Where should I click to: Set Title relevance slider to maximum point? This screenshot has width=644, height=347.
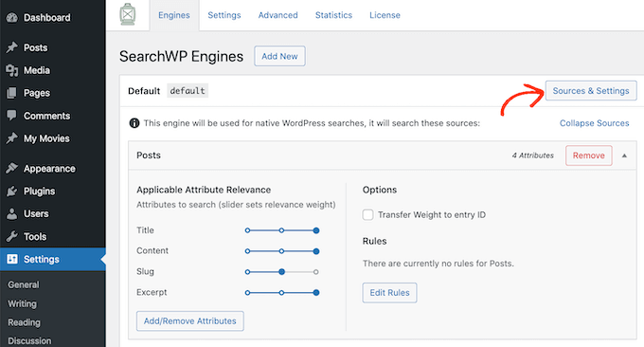(x=315, y=230)
